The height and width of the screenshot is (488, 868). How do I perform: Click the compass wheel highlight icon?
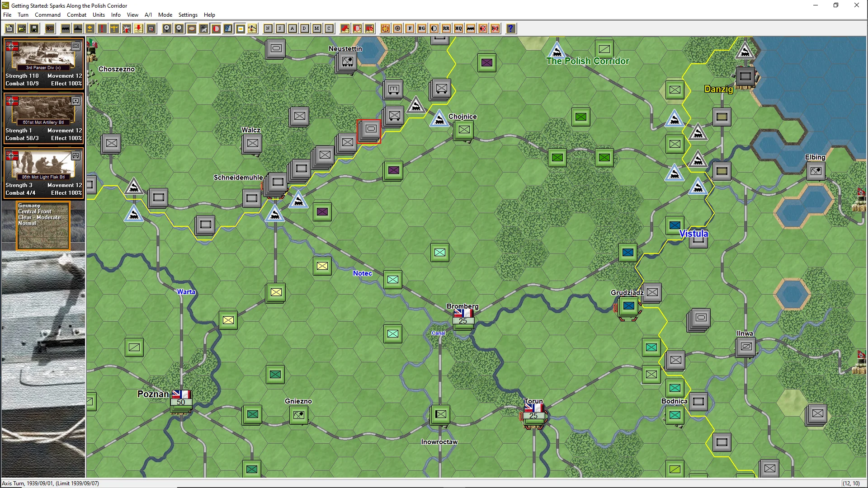click(x=397, y=28)
